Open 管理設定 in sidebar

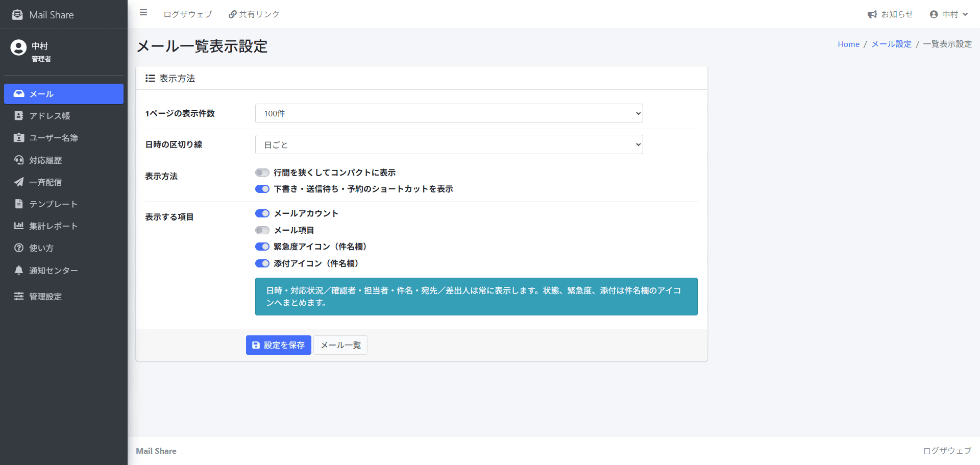point(64,297)
